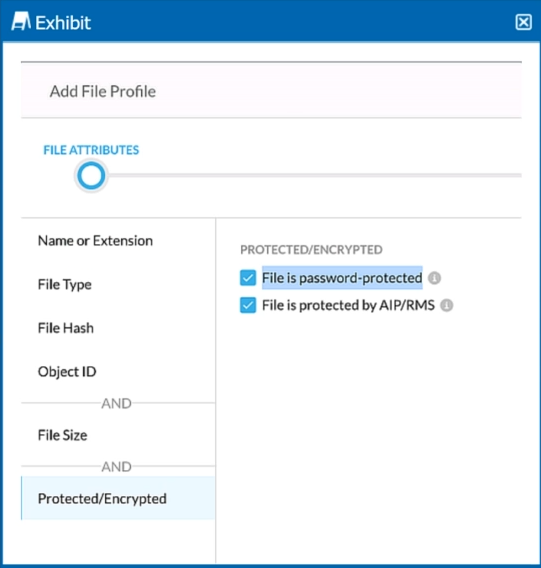Screen dimensions: 541x568
Task: Click the Exhibit logo icon in title bar
Action: (x=21, y=21)
